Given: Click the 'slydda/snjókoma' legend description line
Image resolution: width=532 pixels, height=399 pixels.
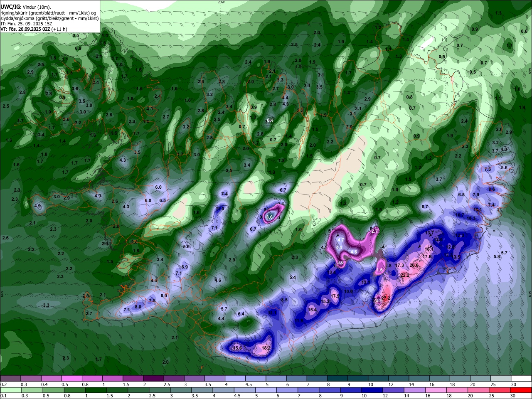Looking at the screenshot, I should point(49,18).
